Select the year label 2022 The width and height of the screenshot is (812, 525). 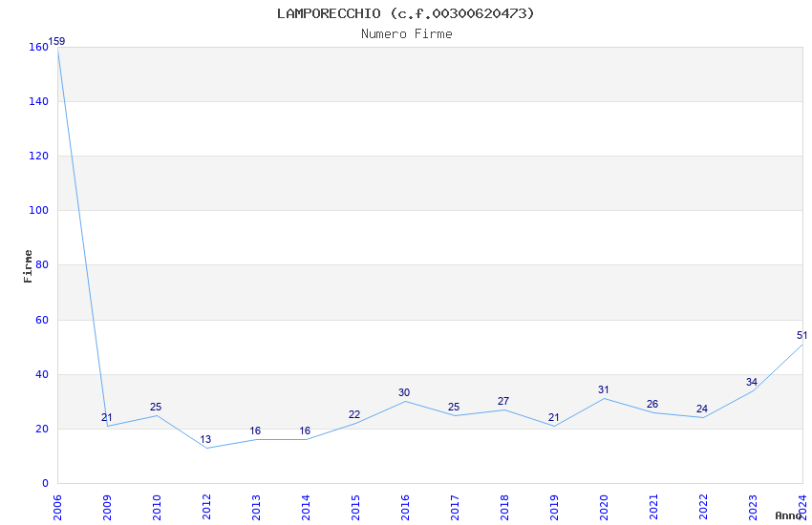(704, 508)
